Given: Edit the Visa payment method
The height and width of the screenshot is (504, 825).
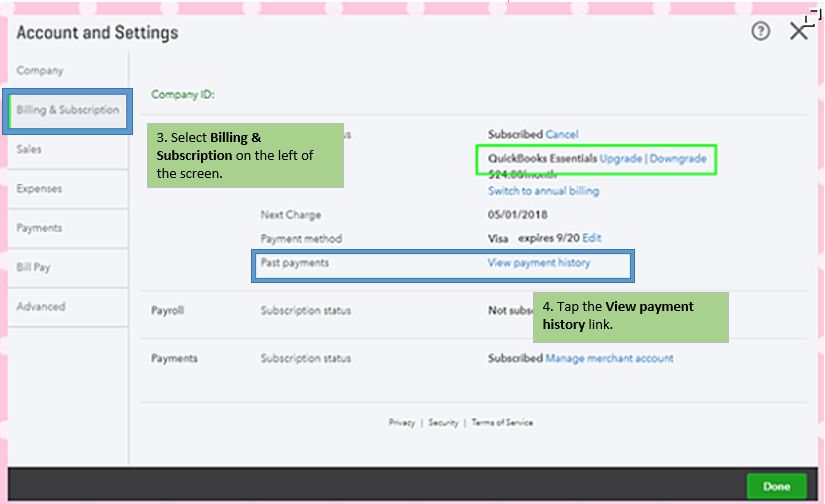Looking at the screenshot, I should 592,238.
